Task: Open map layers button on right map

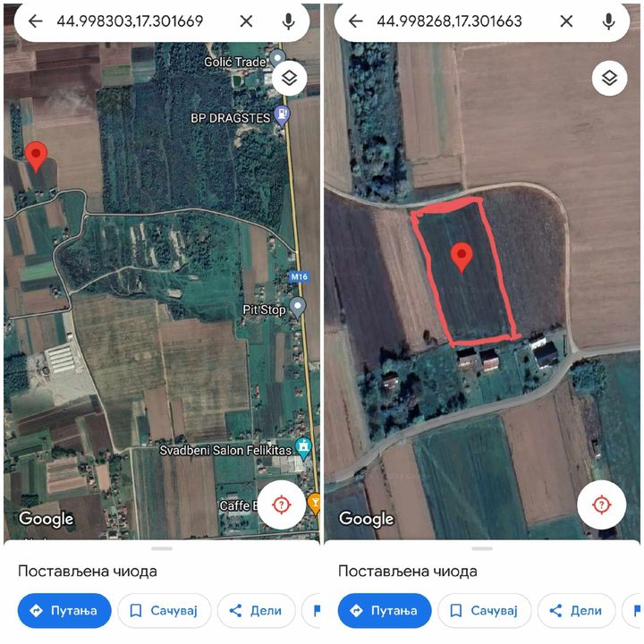Action: click(x=609, y=78)
